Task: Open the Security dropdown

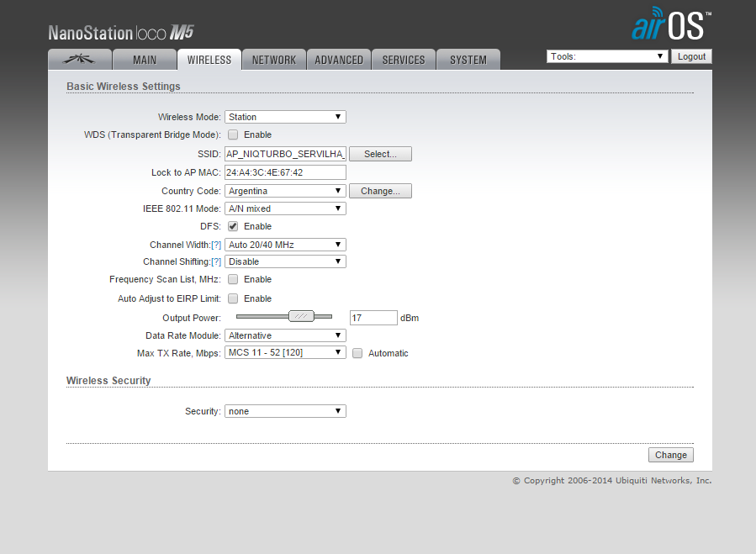Action: pyautogui.click(x=285, y=411)
